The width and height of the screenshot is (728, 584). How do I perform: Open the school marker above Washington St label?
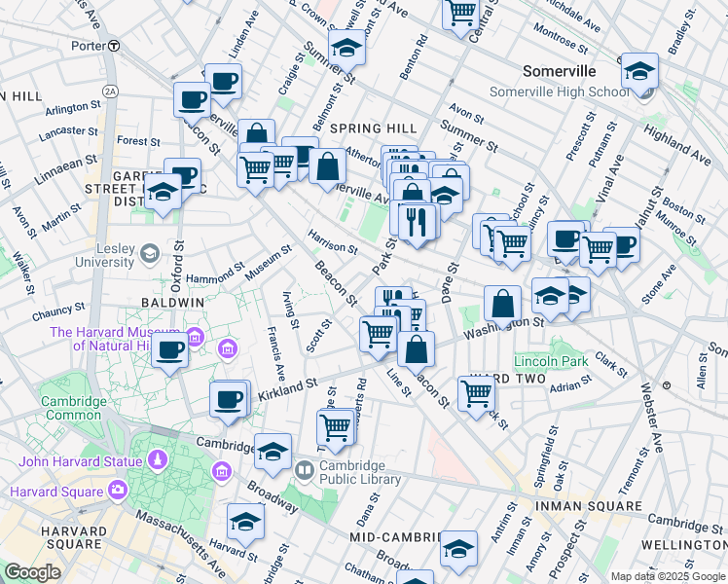pyautogui.click(x=550, y=298)
